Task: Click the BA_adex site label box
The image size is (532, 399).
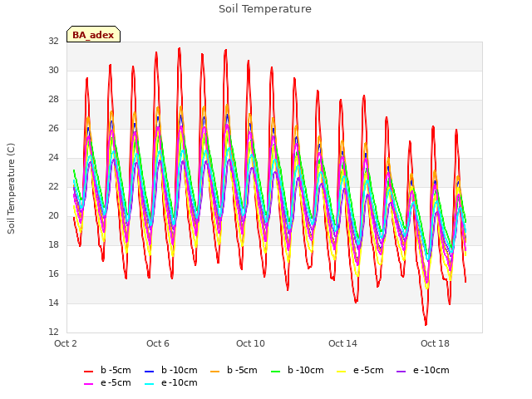Action: 93,34
